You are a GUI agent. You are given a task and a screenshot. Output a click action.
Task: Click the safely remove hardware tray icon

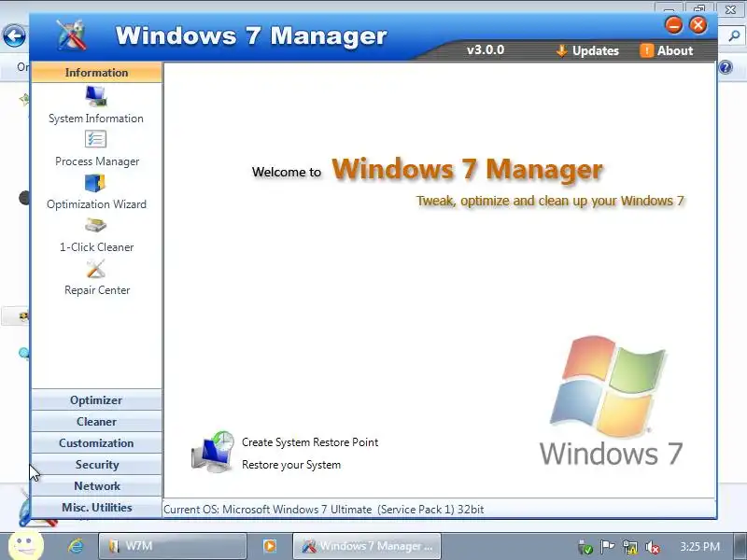pyautogui.click(x=585, y=547)
